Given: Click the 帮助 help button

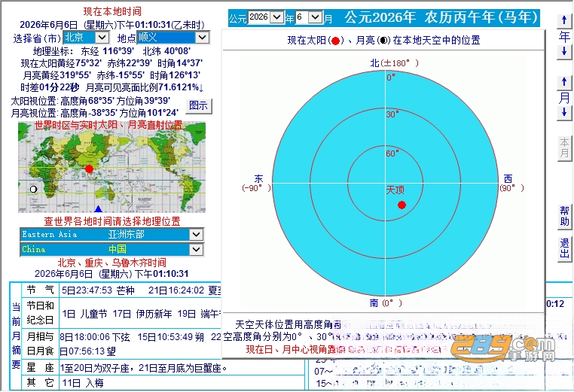Looking at the screenshot, I should [x=564, y=216].
